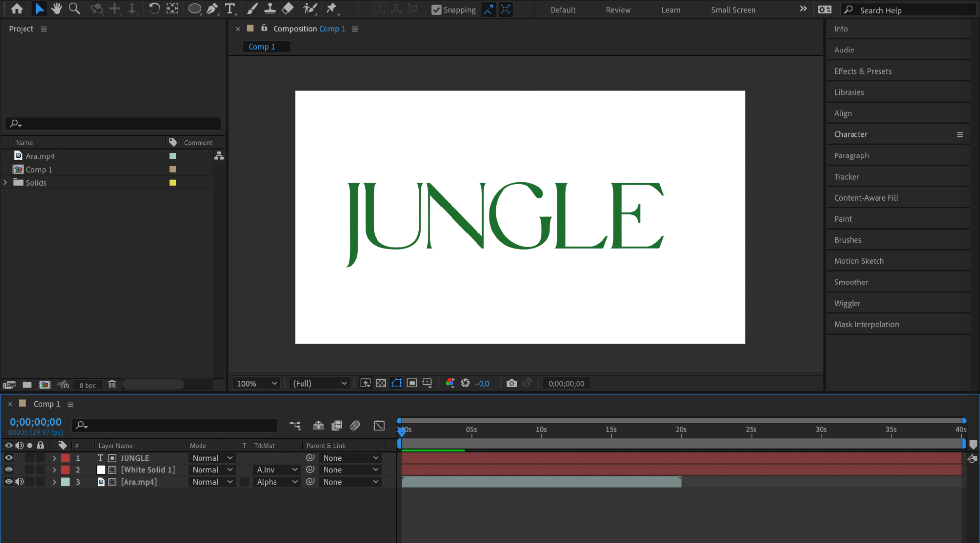Open the Effects & Presets panel

862,71
